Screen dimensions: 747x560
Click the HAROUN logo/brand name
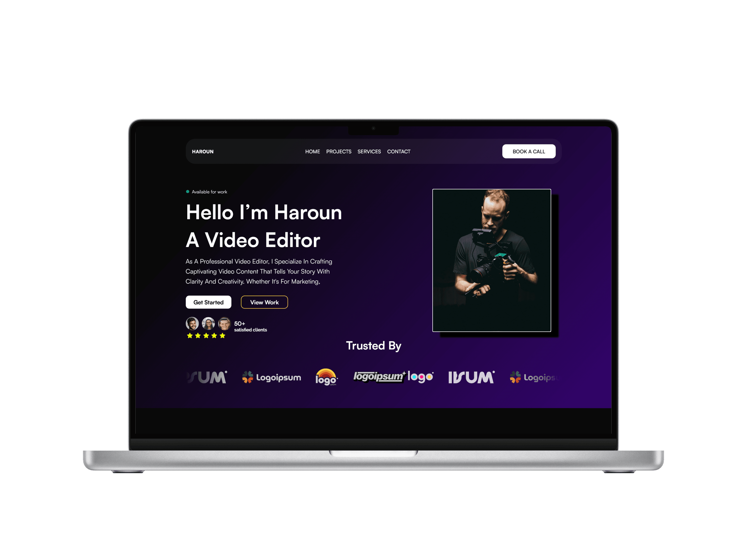click(x=202, y=151)
